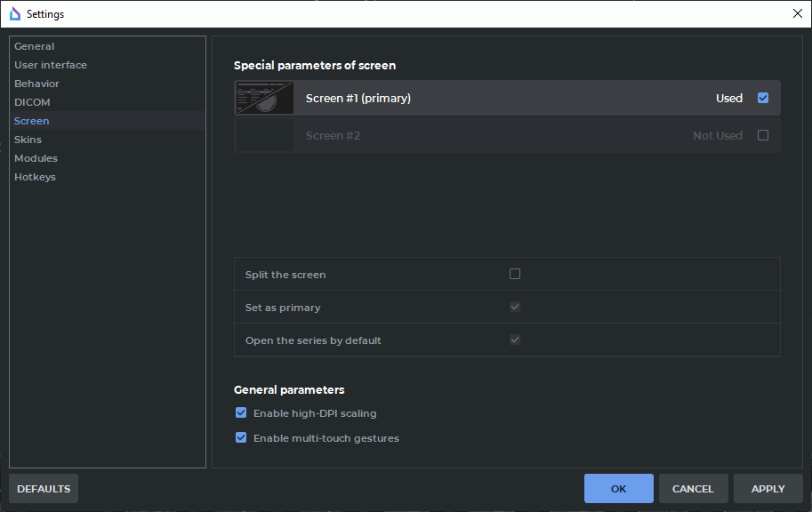The width and height of the screenshot is (812, 512).
Task: Toggle Open the series by default checkbox
Action: coord(515,340)
